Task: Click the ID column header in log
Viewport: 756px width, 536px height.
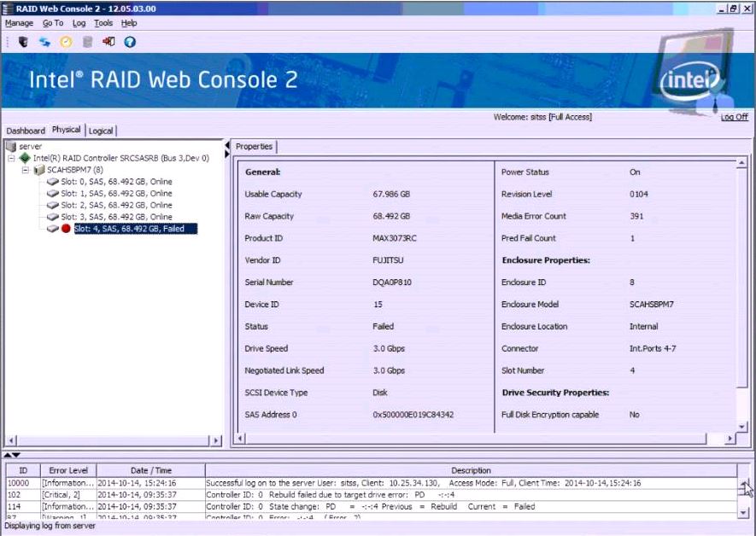Action: [23, 470]
